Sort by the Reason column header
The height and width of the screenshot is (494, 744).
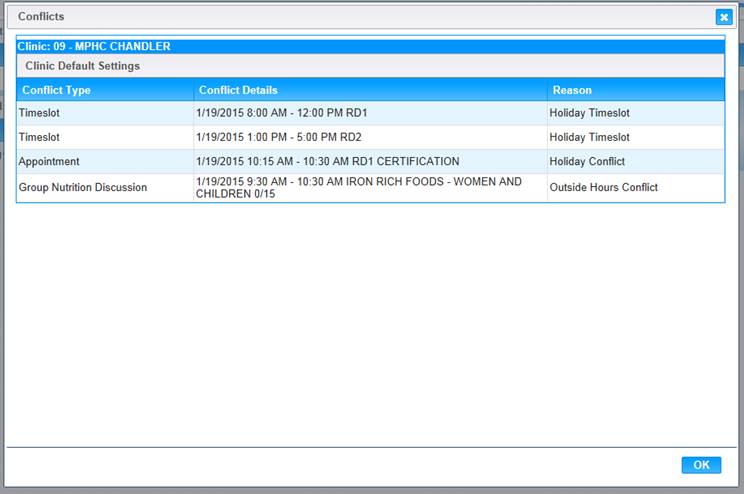pyautogui.click(x=636, y=90)
